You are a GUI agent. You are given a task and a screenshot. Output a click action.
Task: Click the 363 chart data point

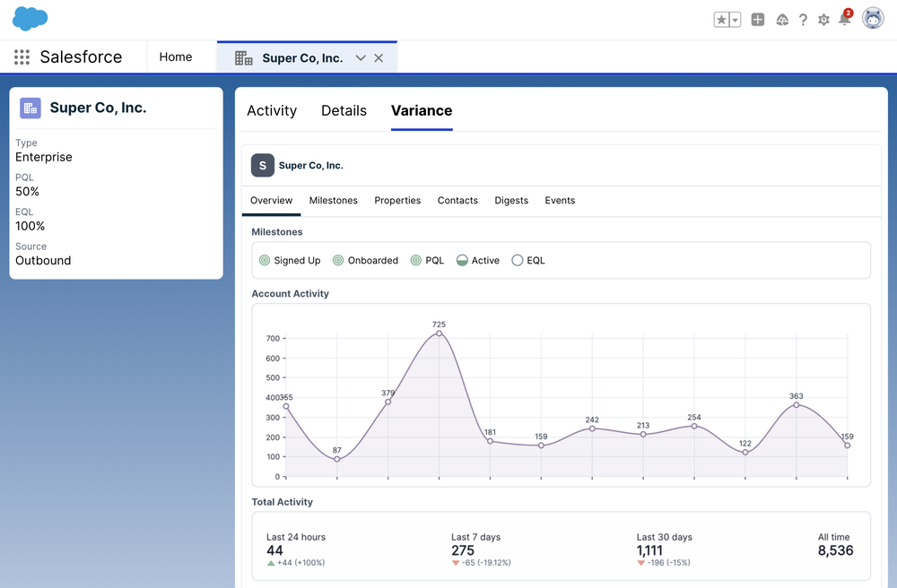point(797,404)
